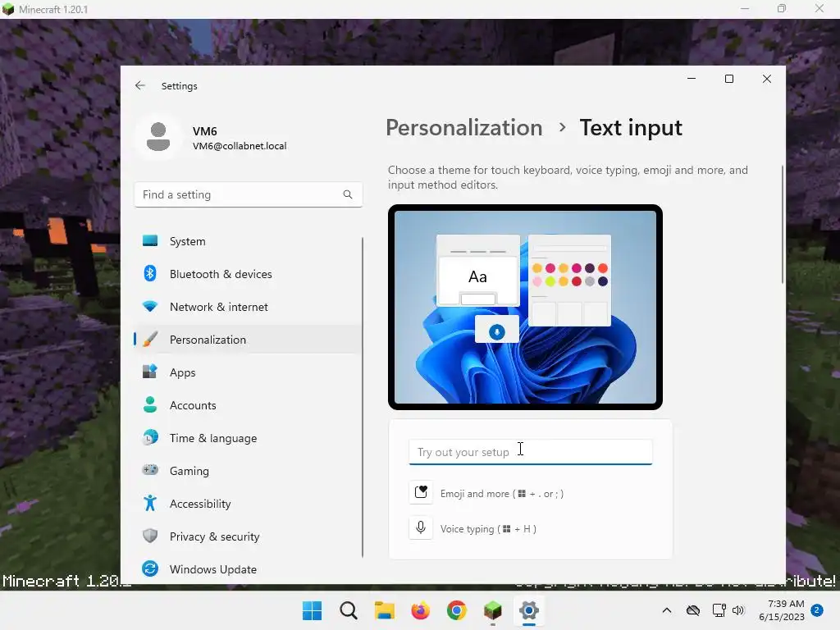840x630 pixels.
Task: Click the settings page vertical scrollbar
Action: click(x=782, y=225)
